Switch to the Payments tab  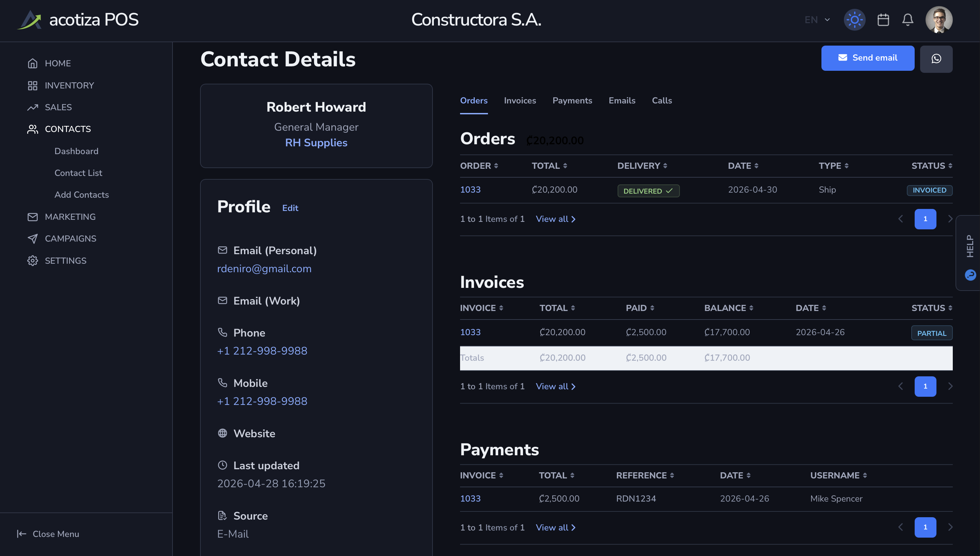click(572, 101)
